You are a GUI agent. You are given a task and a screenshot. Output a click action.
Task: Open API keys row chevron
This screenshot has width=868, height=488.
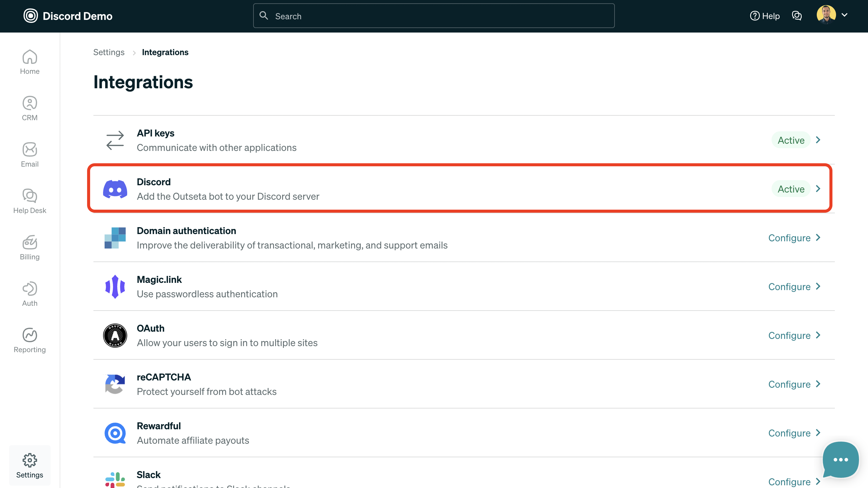coord(818,140)
